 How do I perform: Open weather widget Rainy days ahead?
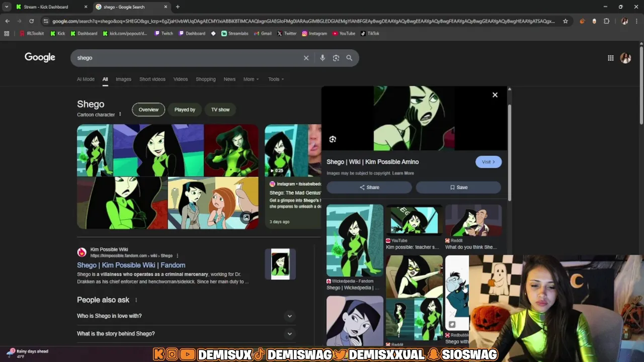click(28, 353)
